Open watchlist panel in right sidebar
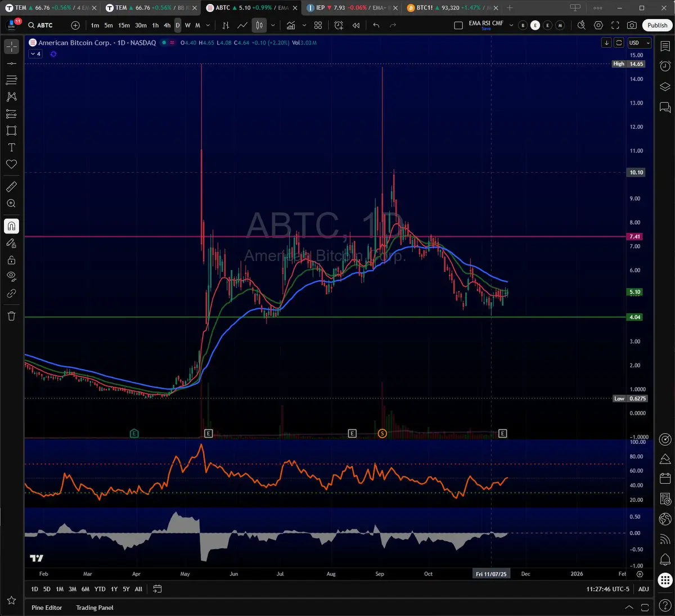Screen dimensions: 675x616 [x=665, y=47]
